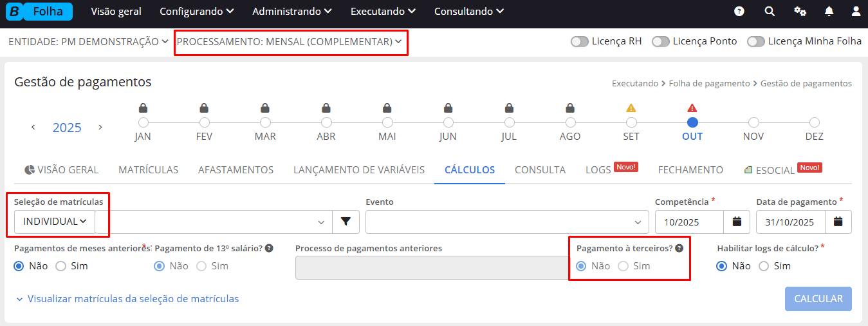Click the Competência date field
The height and width of the screenshot is (326, 868).
[689, 222]
